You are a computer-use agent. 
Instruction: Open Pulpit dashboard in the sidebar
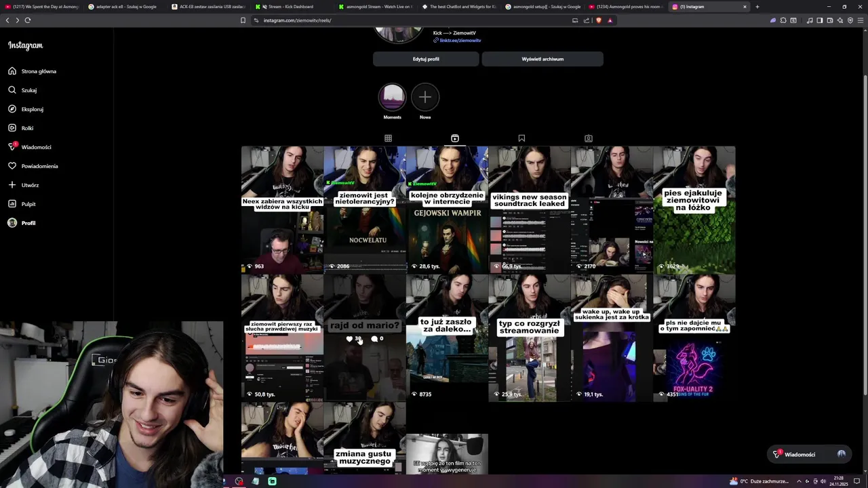pos(22,204)
